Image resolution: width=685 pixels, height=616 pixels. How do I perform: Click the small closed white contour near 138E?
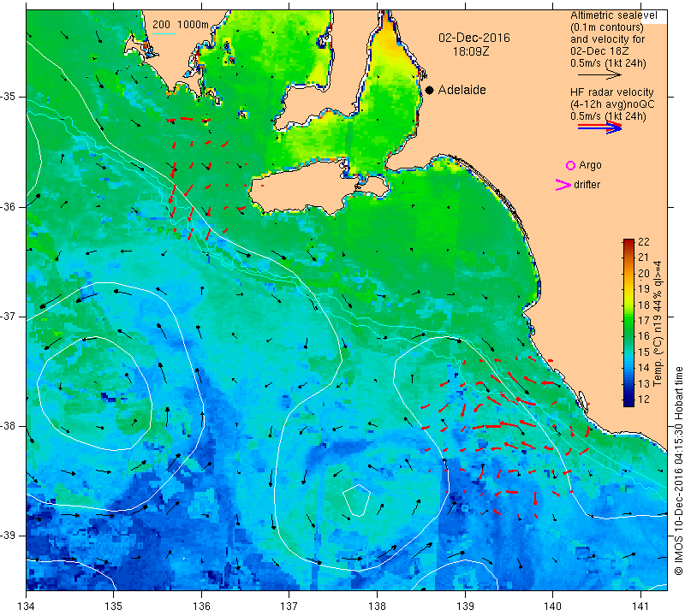click(356, 500)
